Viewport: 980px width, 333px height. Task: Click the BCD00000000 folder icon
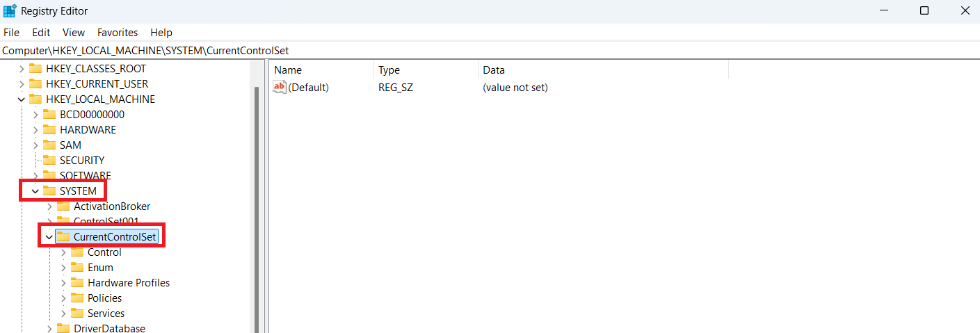click(x=49, y=115)
